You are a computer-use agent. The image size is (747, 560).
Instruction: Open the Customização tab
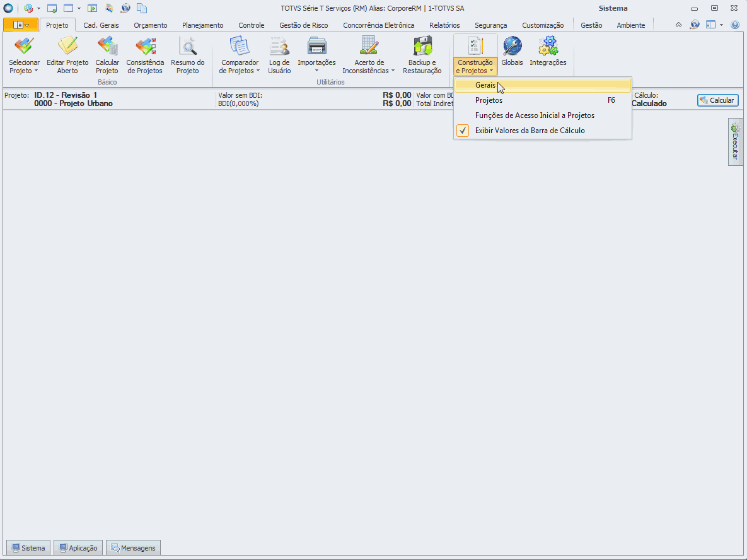(x=543, y=25)
